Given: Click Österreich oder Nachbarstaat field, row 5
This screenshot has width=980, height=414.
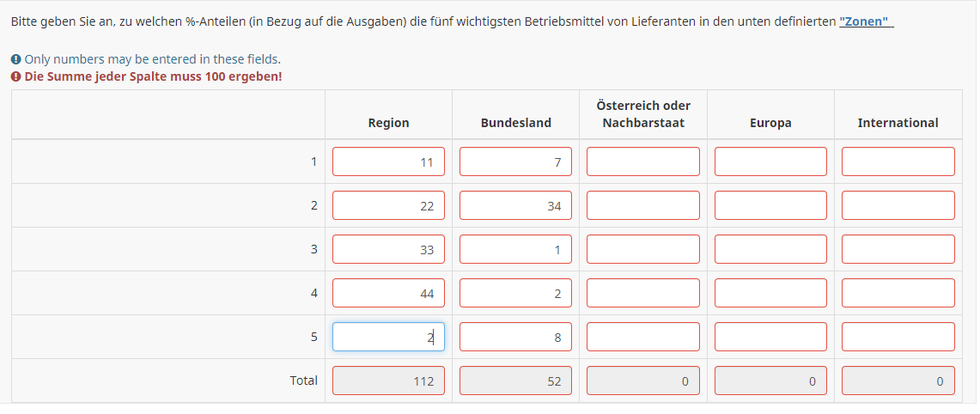Looking at the screenshot, I should pyautogui.click(x=642, y=337).
